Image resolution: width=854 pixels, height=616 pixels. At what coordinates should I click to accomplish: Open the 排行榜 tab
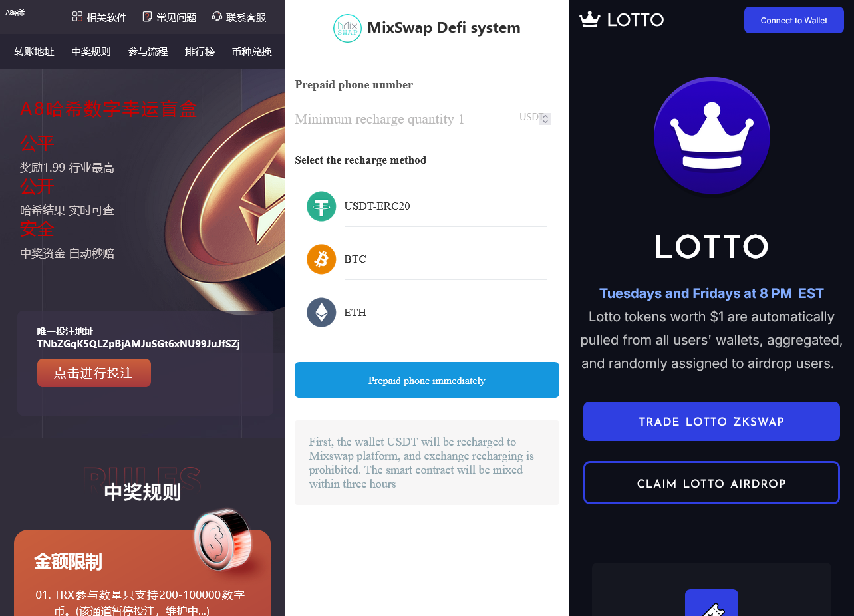200,51
